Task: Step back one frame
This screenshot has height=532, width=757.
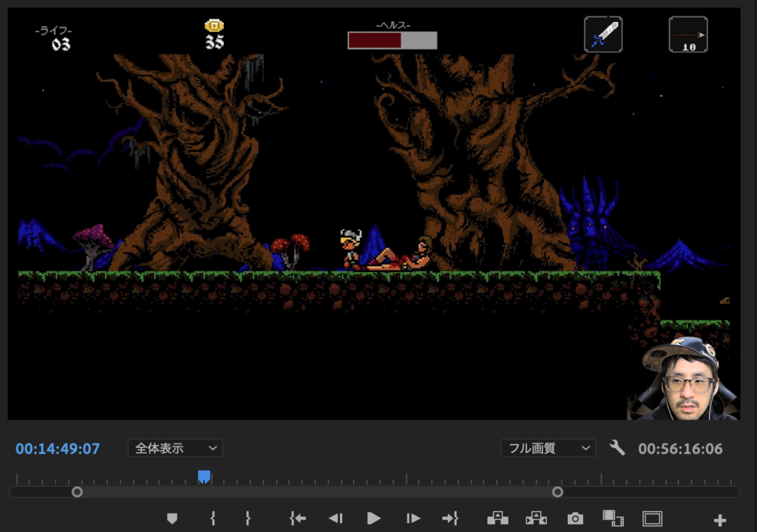Action: click(335, 519)
